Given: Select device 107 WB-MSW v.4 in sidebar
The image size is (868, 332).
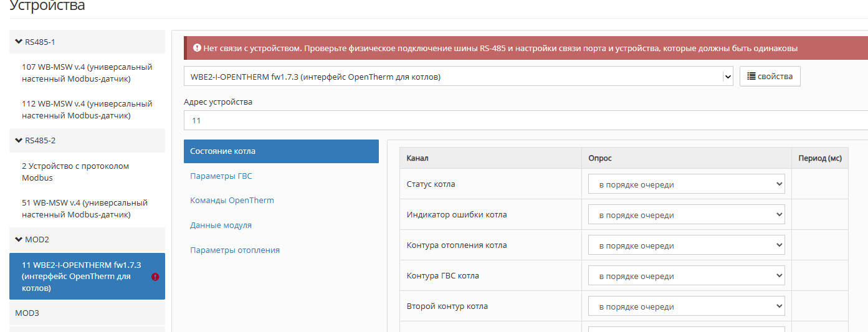Looking at the screenshot, I should 87,73.
